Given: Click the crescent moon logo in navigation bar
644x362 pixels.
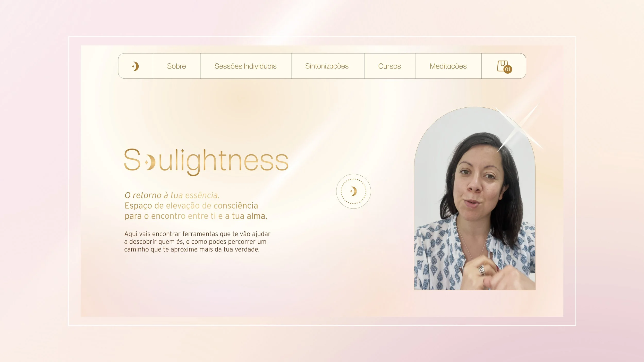Looking at the screenshot, I should pyautogui.click(x=135, y=66).
